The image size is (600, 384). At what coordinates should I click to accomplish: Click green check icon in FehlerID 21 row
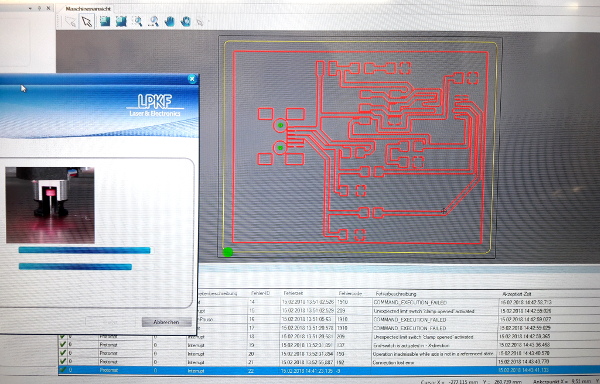[x=63, y=361]
